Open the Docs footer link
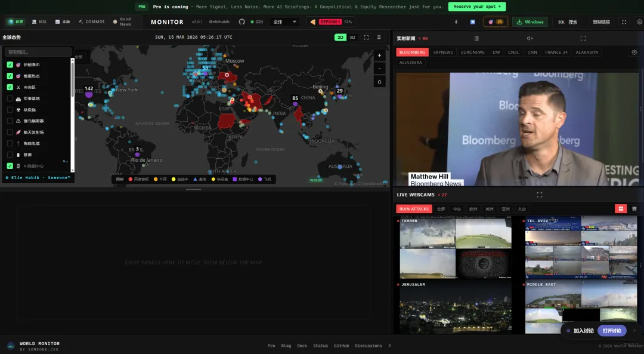 click(302, 346)
